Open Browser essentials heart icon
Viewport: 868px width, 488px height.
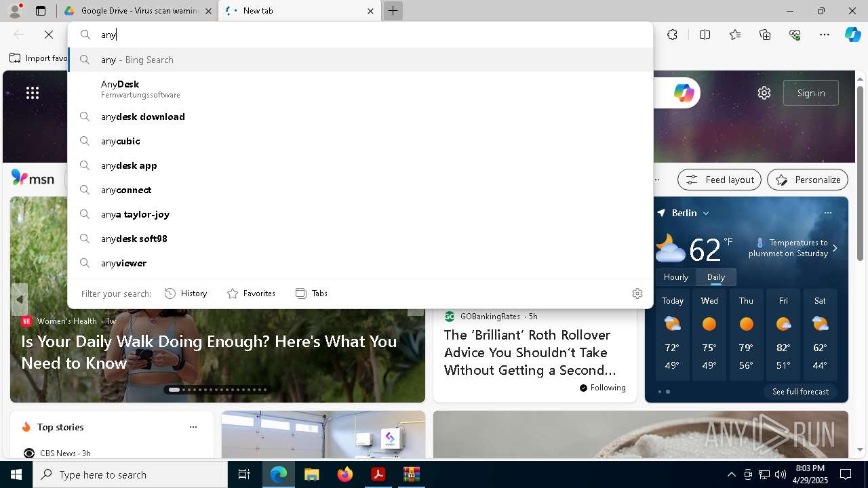(x=795, y=35)
